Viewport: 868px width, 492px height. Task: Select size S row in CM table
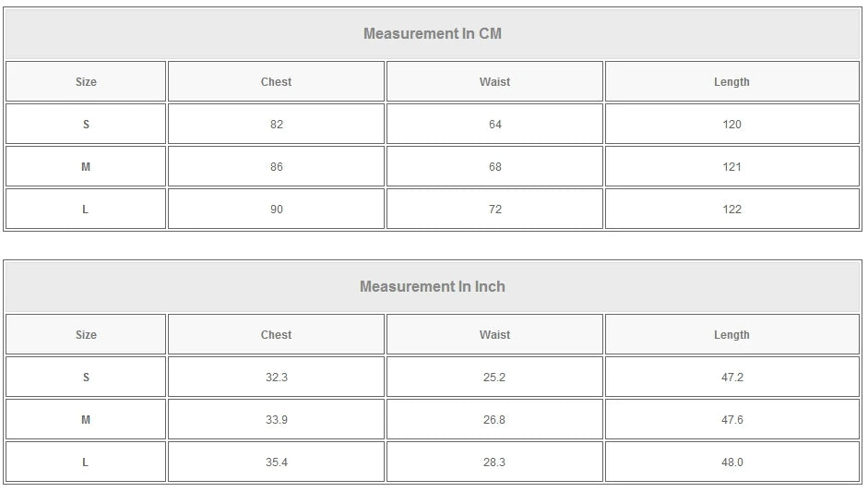[86, 125]
